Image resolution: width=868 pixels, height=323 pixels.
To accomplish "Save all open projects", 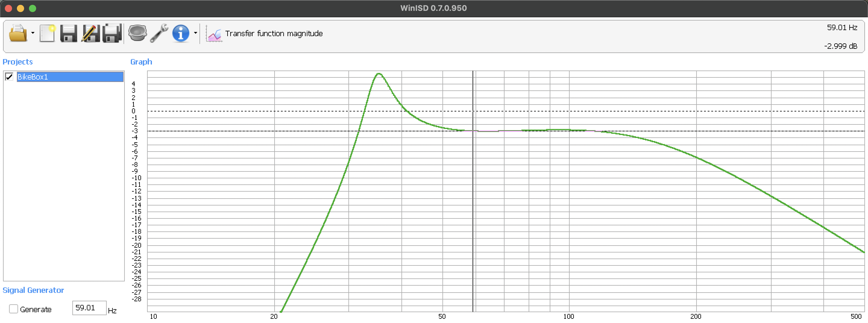I will tap(112, 33).
